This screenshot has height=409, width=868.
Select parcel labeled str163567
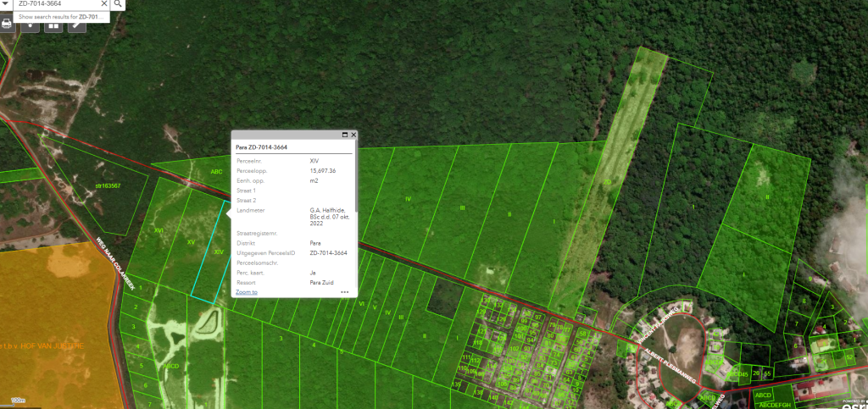click(x=107, y=185)
